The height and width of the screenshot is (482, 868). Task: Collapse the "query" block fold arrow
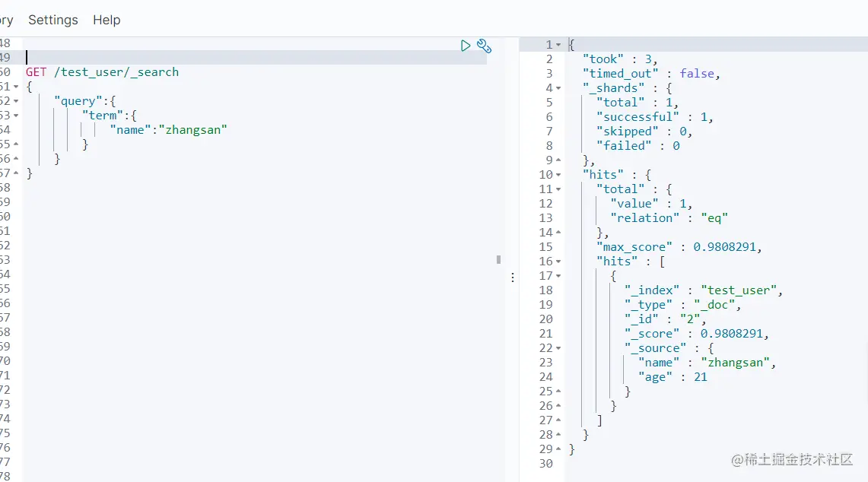tap(16, 100)
